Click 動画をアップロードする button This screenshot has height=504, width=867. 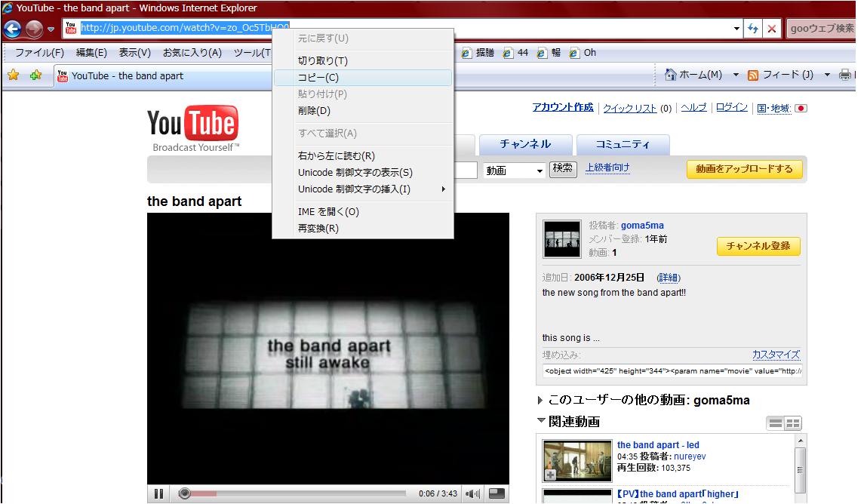[x=744, y=169]
